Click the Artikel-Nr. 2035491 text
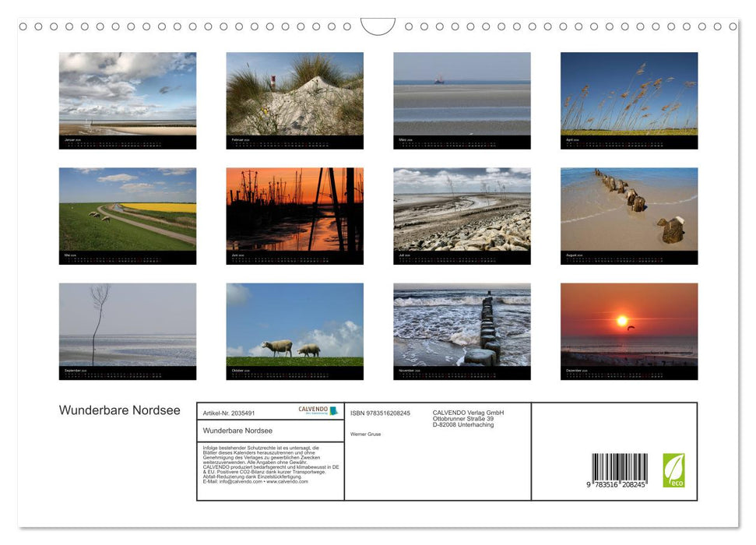756x545 pixels. 229,413
